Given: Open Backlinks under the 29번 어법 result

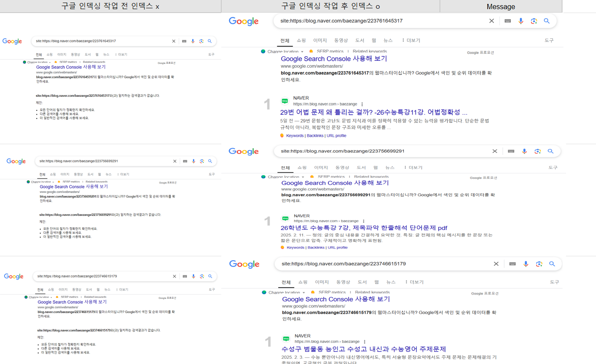Looking at the screenshot, I should point(315,136).
